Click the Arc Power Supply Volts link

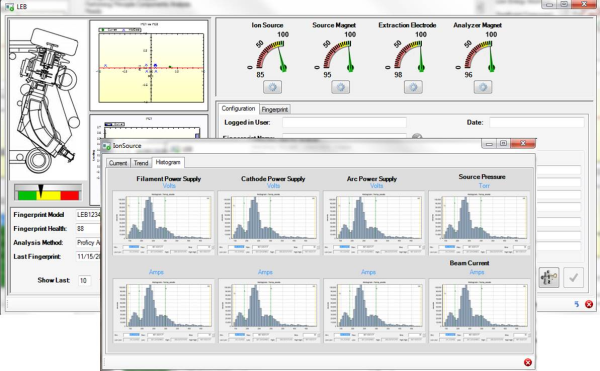377,186
